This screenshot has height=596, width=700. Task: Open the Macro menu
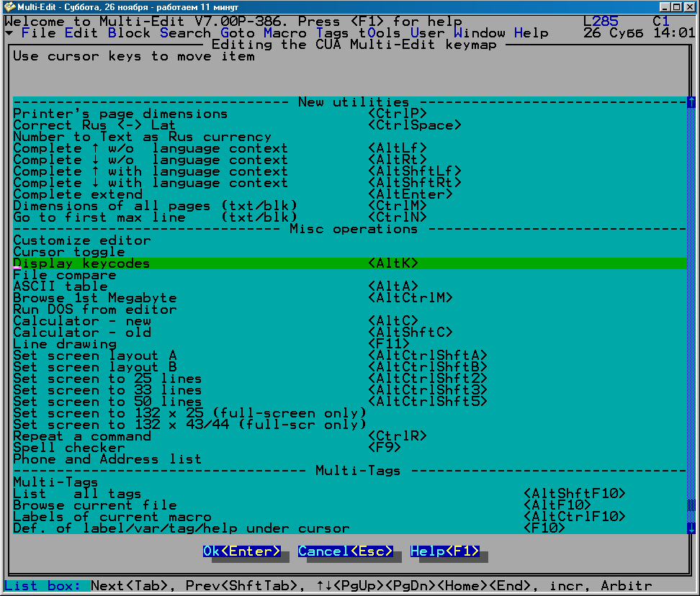pos(284,33)
